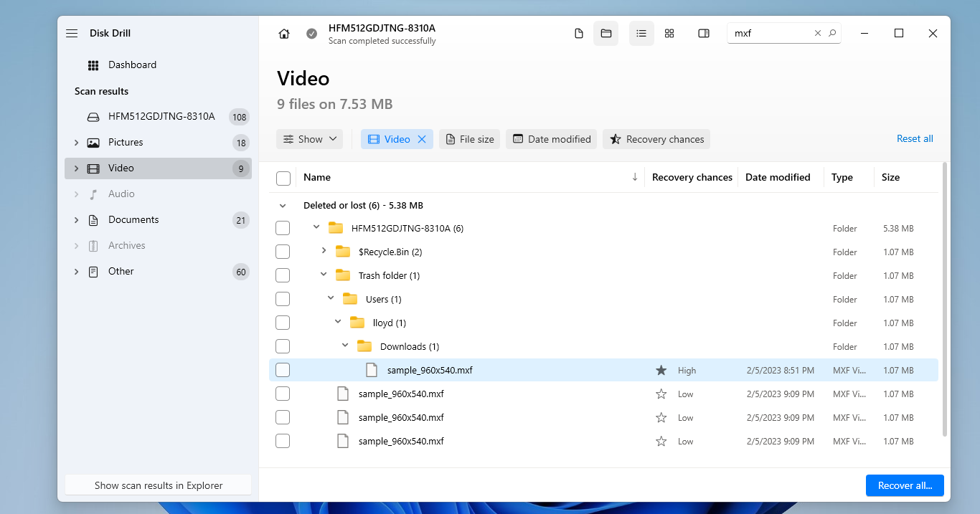Collapse the Deleted or lost group
980x514 pixels.
pos(283,206)
